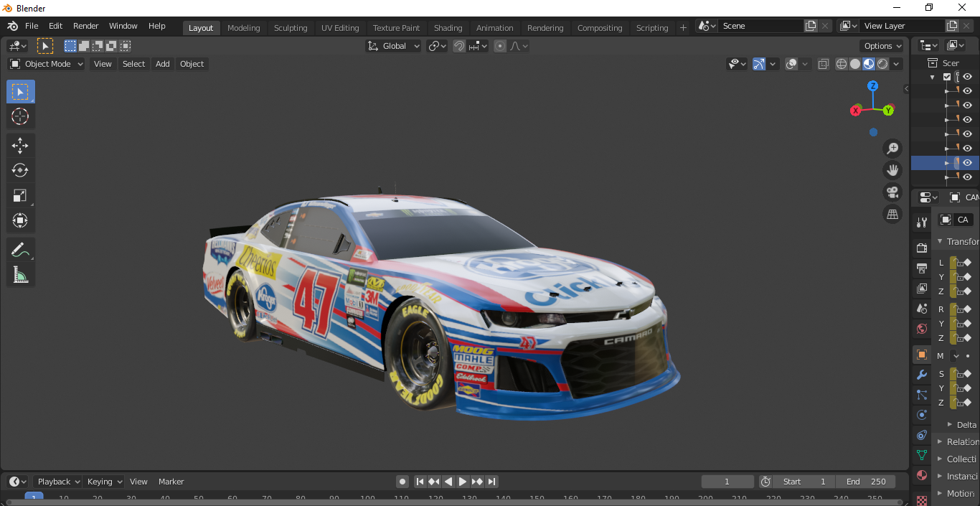This screenshot has height=506, width=980.
Task: Choose the Measure ruler tool
Action: click(20, 274)
